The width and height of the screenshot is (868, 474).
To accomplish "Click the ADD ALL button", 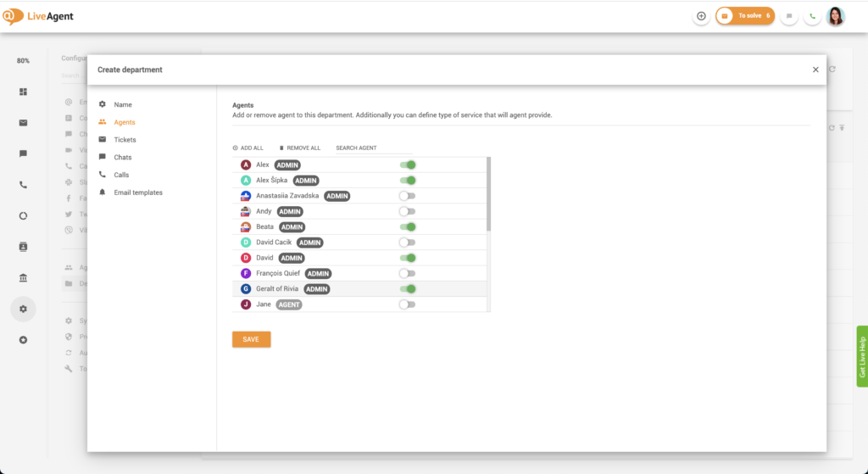I will tap(248, 148).
